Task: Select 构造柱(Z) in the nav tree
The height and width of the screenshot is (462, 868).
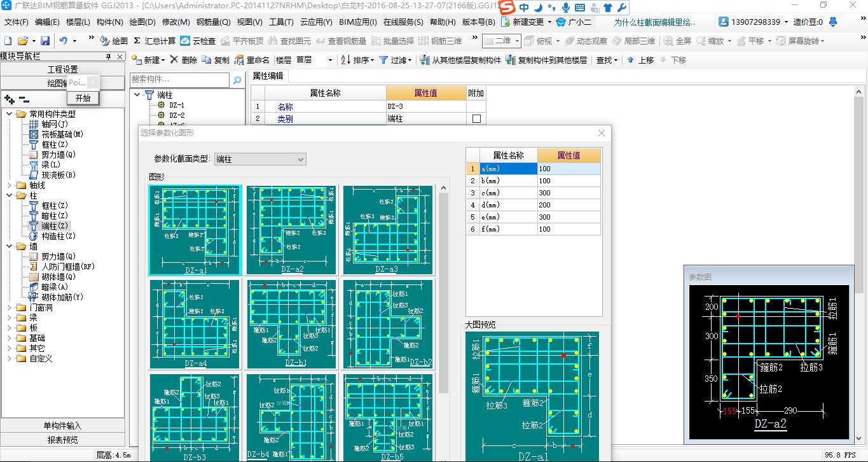Action: (x=59, y=236)
